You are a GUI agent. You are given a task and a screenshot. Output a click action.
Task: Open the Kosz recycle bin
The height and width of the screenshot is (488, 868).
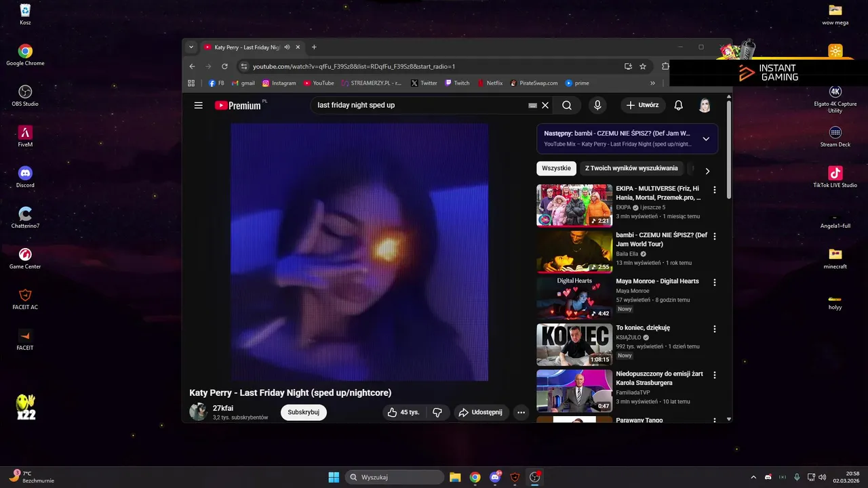[25, 14]
